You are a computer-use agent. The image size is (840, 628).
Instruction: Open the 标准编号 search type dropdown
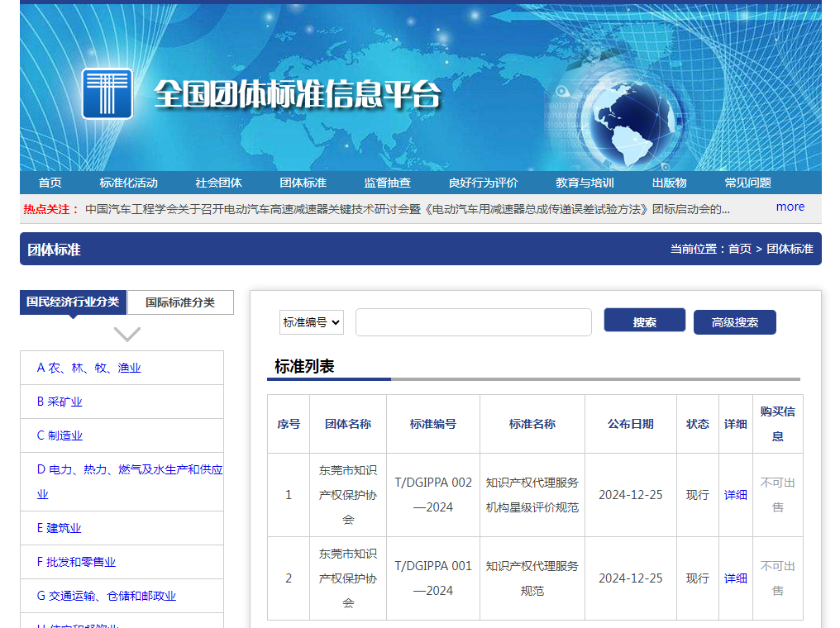(x=312, y=322)
